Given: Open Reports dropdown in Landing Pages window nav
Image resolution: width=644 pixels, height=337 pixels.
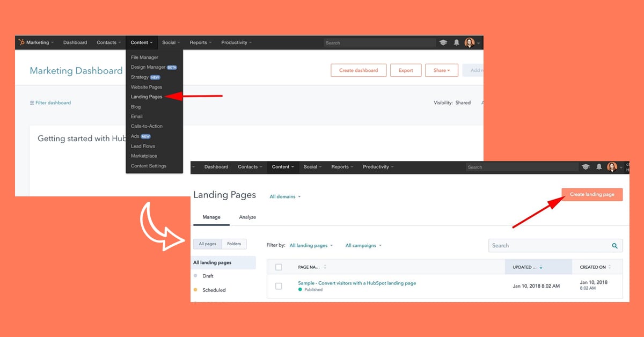Looking at the screenshot, I should [x=342, y=167].
